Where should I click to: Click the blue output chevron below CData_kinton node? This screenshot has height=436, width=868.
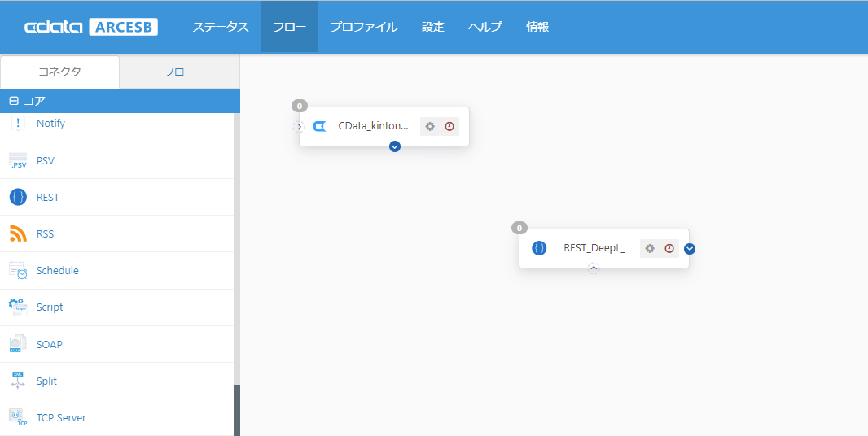pos(395,146)
